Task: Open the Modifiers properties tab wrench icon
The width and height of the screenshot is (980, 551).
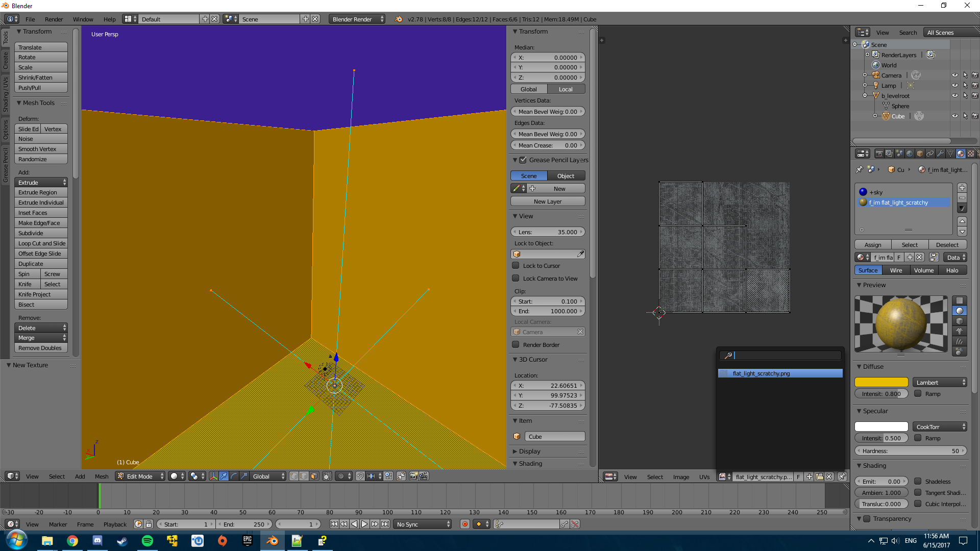Action: coord(940,154)
